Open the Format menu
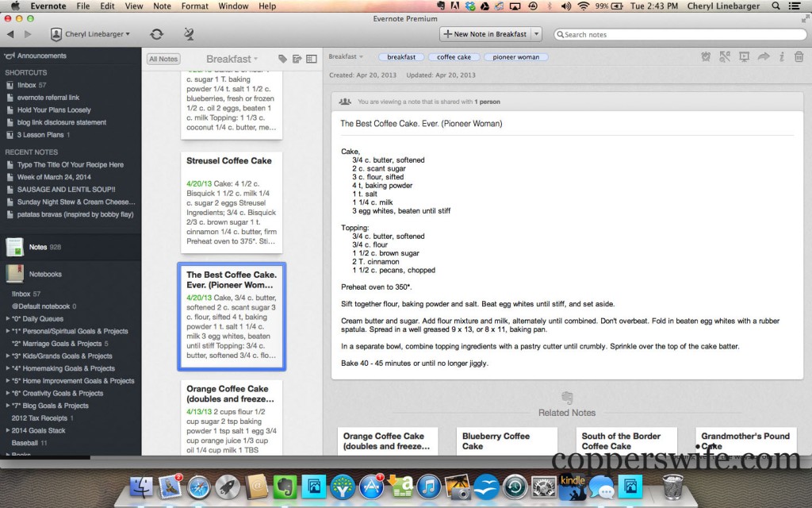Screen dimensions: 812x508 click(195, 6)
